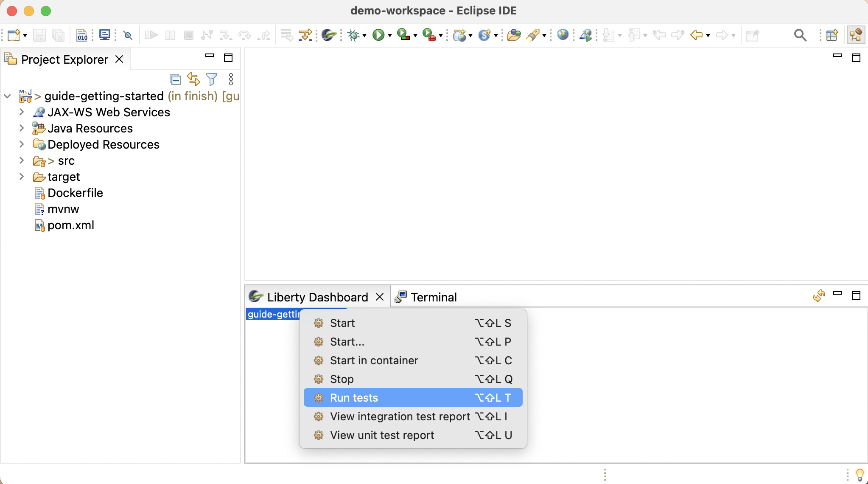This screenshot has height=484, width=868.
Task: Expand the Java Resources node
Action: pos(22,128)
